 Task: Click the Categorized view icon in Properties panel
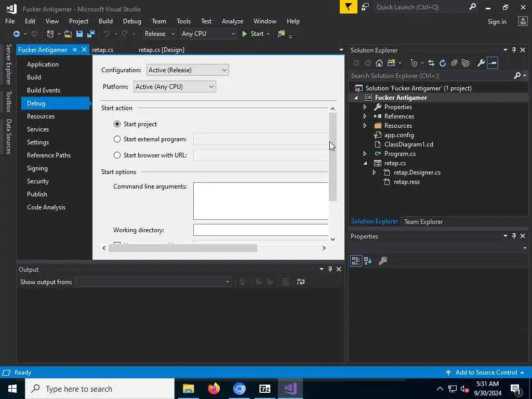[x=356, y=261]
